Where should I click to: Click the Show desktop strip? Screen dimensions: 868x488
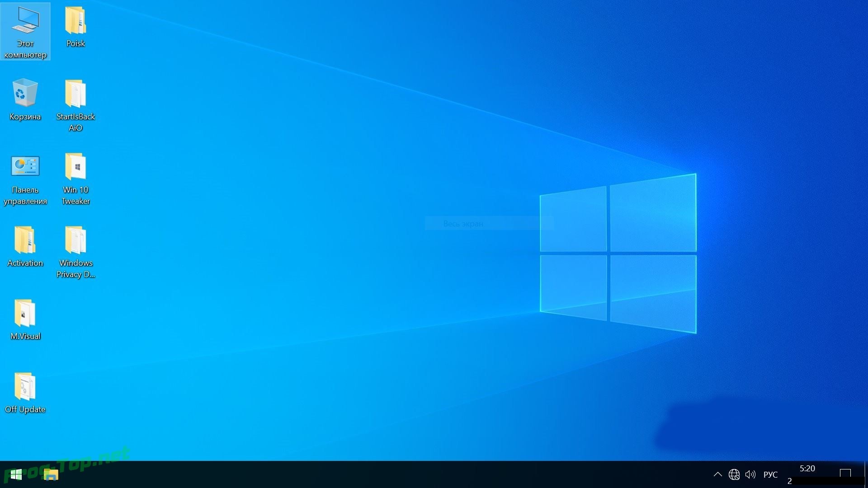[x=866, y=474]
